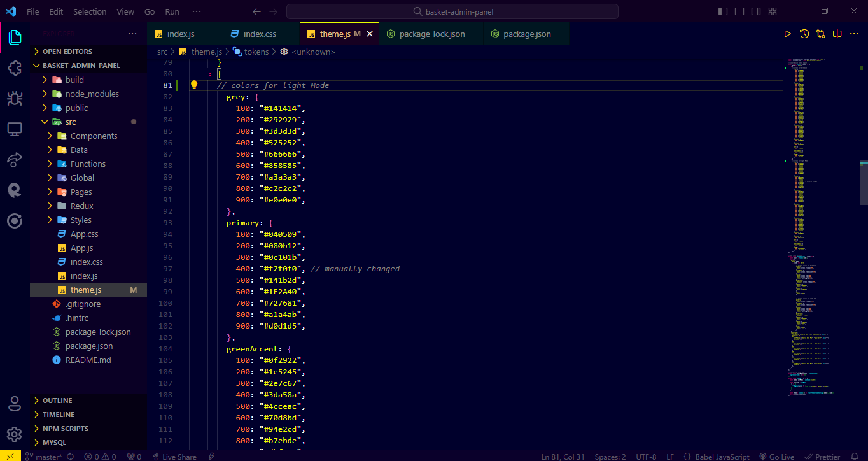Image resolution: width=868 pixels, height=461 pixels.
Task: Run the file with the play icon
Action: [x=787, y=34]
